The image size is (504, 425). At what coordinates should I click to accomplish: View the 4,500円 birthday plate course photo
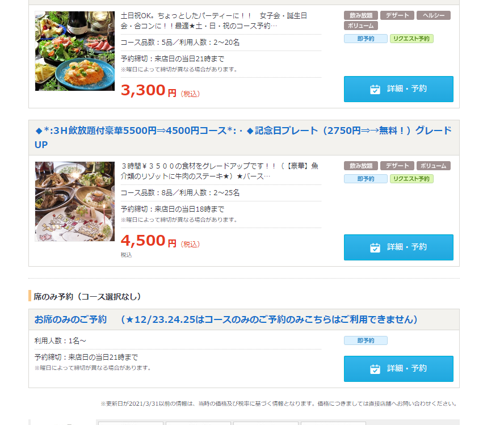click(x=74, y=201)
